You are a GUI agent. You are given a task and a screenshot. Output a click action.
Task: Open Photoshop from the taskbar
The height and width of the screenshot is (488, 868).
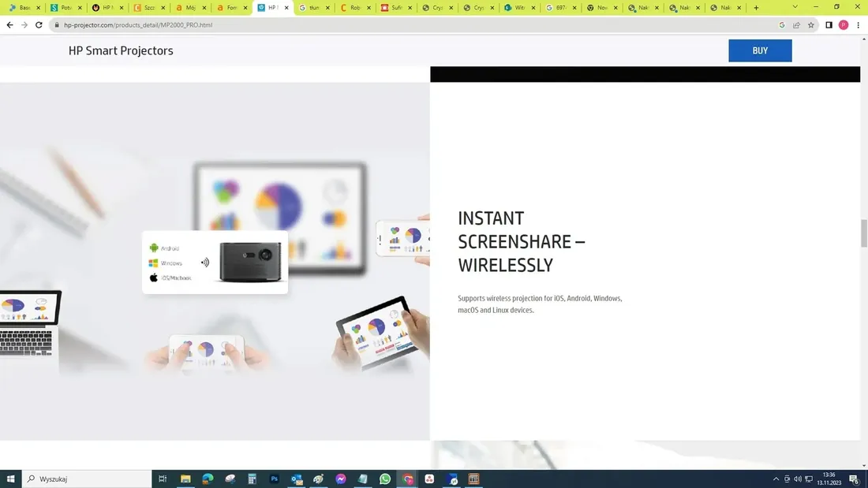click(275, 479)
